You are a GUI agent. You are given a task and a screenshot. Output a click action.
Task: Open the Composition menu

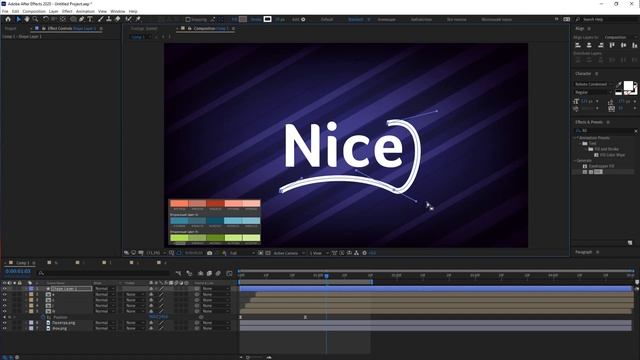coord(34,11)
